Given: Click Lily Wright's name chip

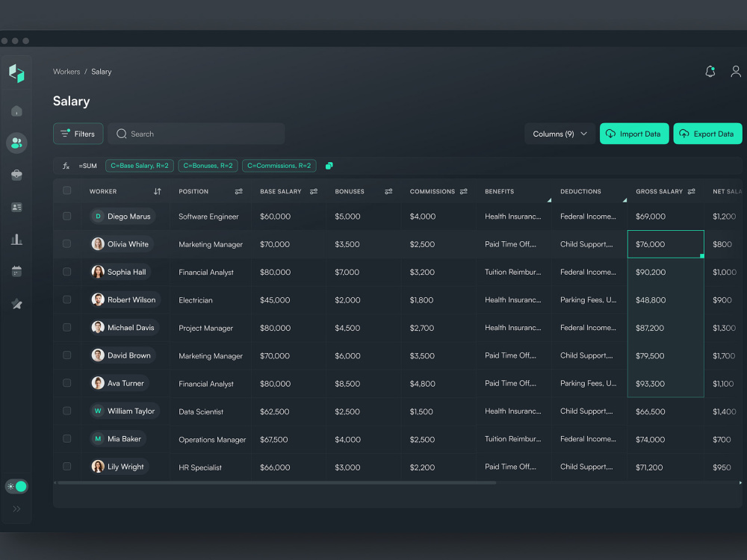Looking at the screenshot, I should pos(120,467).
